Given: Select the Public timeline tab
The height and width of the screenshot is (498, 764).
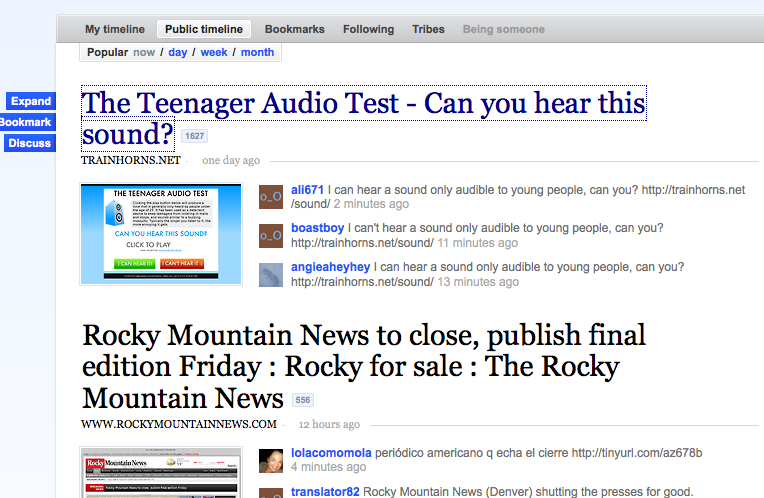Looking at the screenshot, I should coord(204,29).
